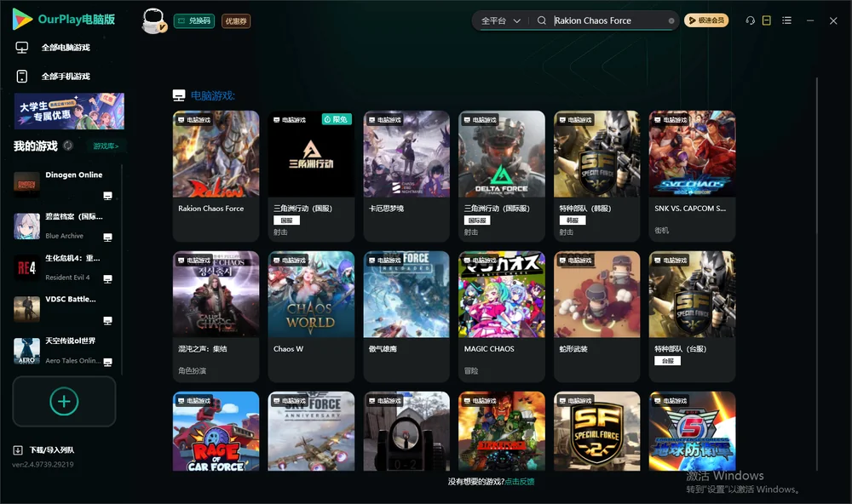Click the PC icon beside VDSC Battle
The image size is (852, 504).
pos(107,320)
